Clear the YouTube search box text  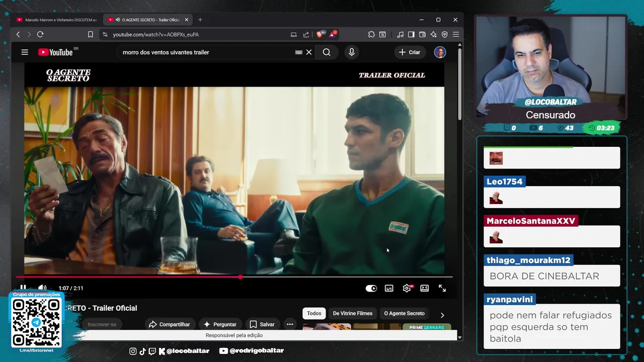309,52
